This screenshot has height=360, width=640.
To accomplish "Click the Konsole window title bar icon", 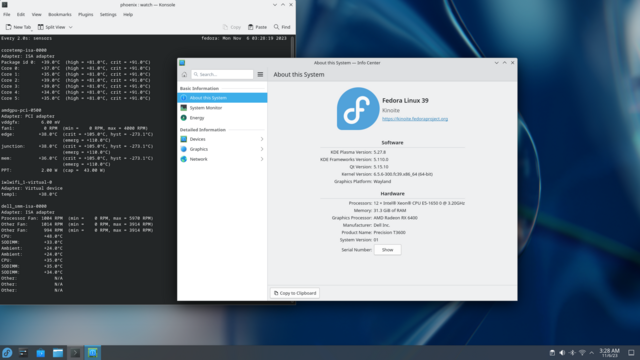I will point(4,4).
